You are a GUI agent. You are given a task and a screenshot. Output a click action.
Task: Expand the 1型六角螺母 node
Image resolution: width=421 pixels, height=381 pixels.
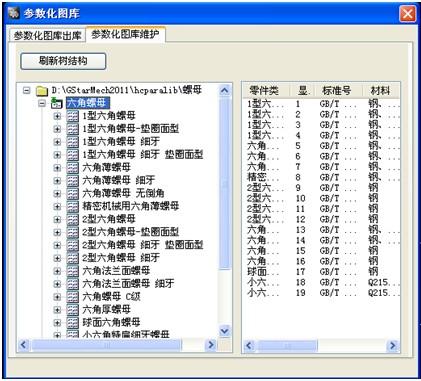57,116
